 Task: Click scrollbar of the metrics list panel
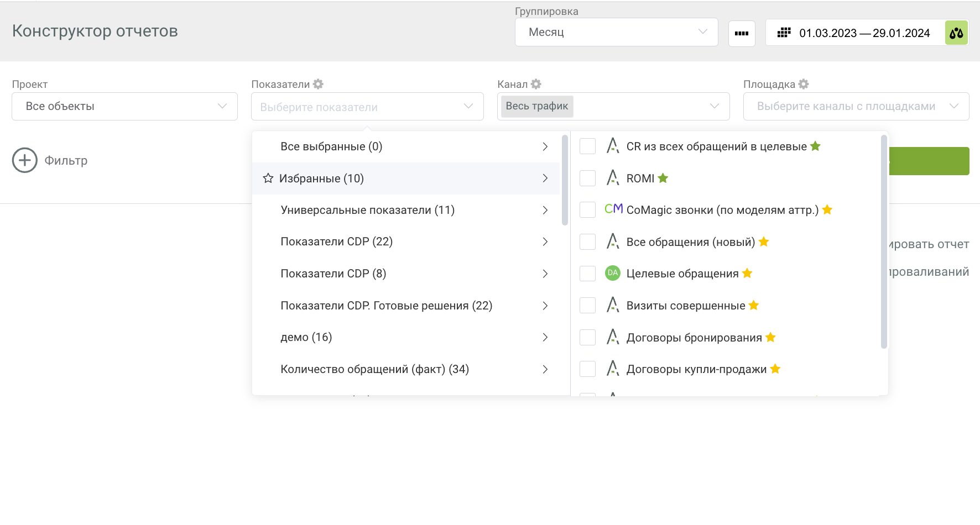[884, 243]
